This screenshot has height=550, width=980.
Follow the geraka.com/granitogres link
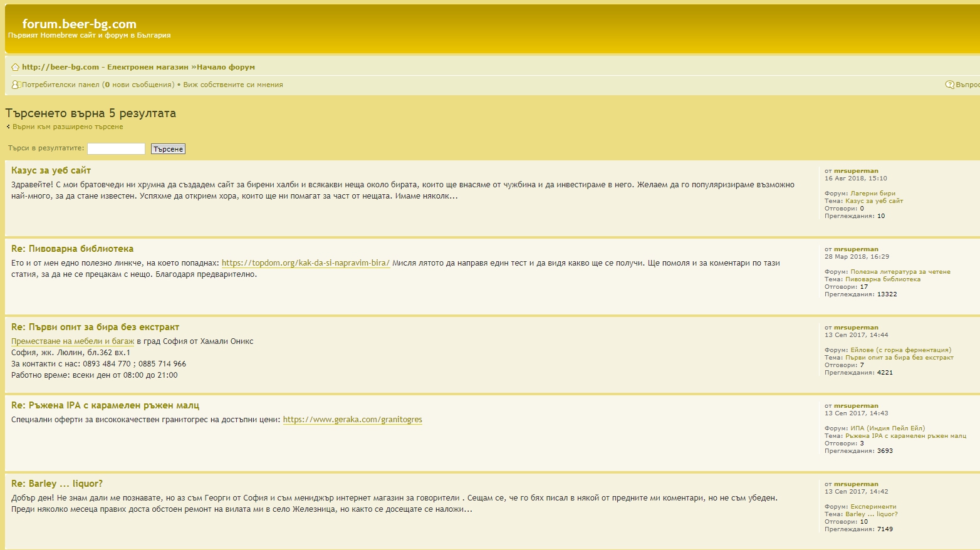352,420
